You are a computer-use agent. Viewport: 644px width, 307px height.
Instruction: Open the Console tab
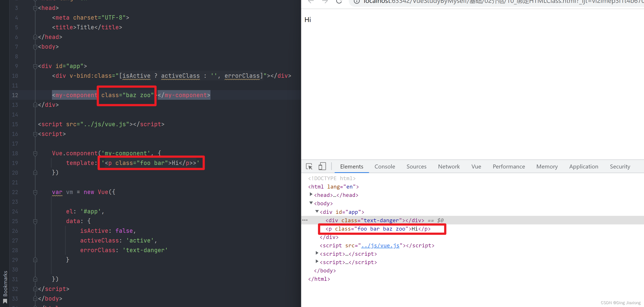pos(384,166)
